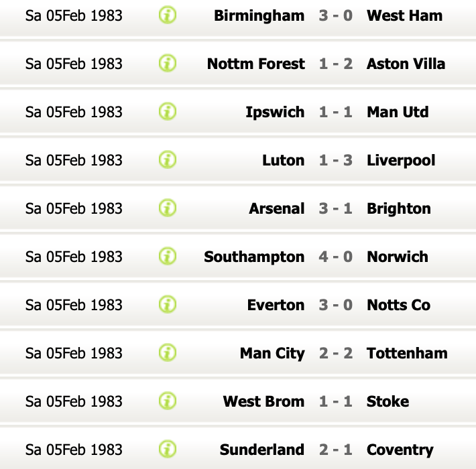Select the Liverpool team link
Screen dimensions: 476x469
click(x=401, y=160)
